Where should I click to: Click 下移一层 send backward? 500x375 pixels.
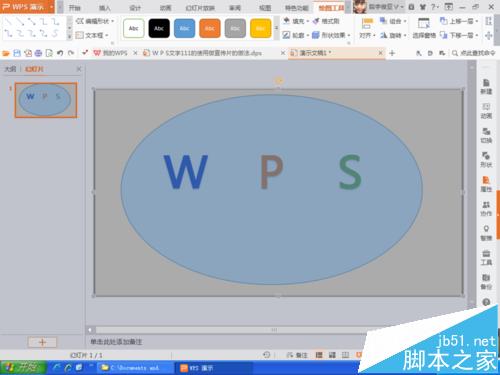coord(459,35)
